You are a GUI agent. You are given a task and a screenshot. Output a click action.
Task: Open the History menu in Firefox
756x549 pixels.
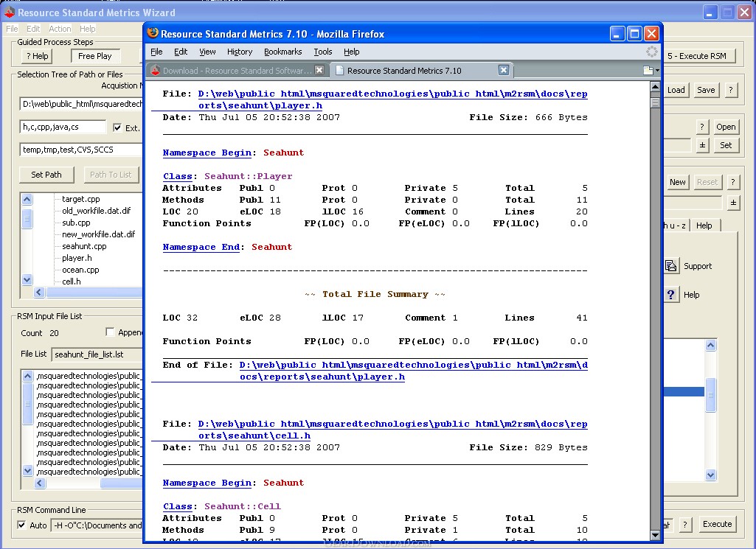240,52
